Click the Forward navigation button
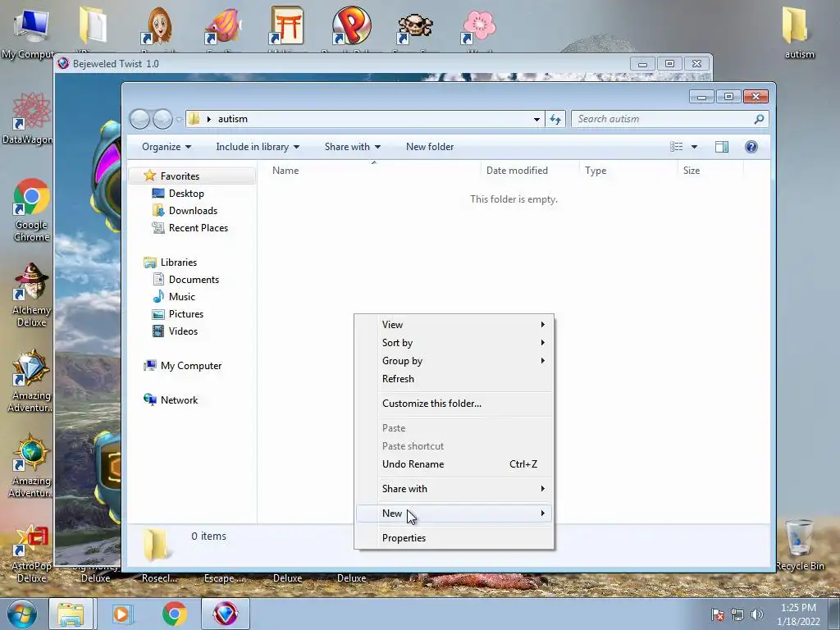The width and height of the screenshot is (840, 630). (x=162, y=119)
